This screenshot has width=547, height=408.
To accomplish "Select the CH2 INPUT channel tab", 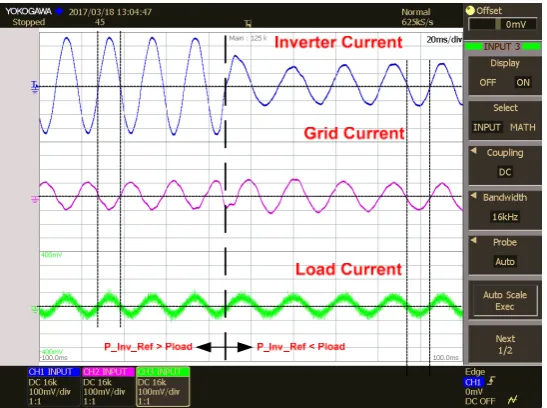I will [x=108, y=372].
